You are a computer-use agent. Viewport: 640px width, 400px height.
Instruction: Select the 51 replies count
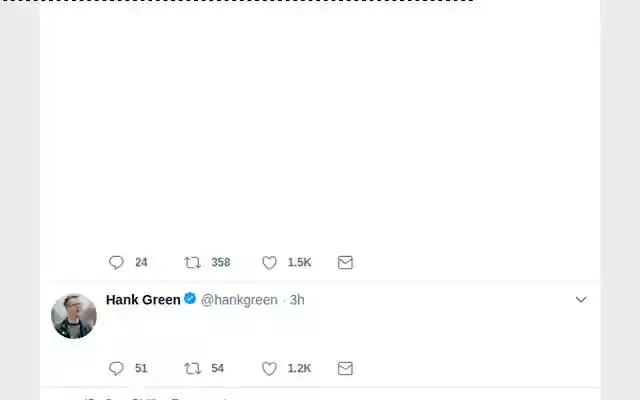tap(141, 368)
